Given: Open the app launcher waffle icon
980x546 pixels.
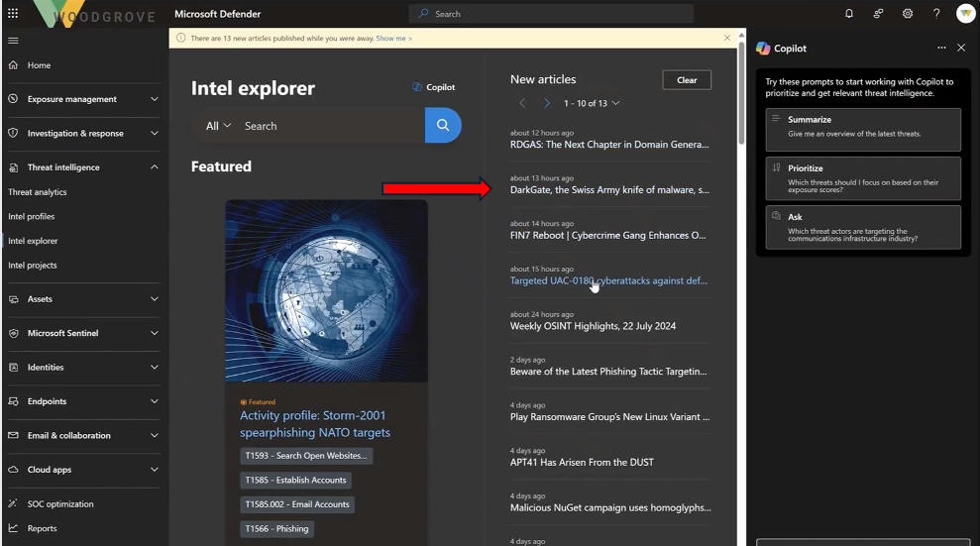Looking at the screenshot, I should [x=13, y=13].
